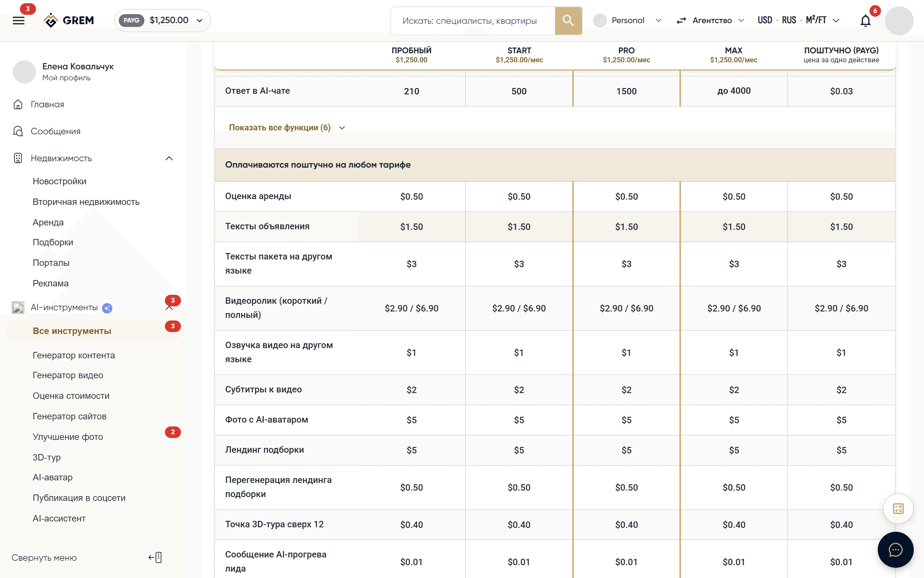Open the USD · RUS · M²/FT settings dropdown
The width and height of the screenshot is (924, 578).
point(798,20)
